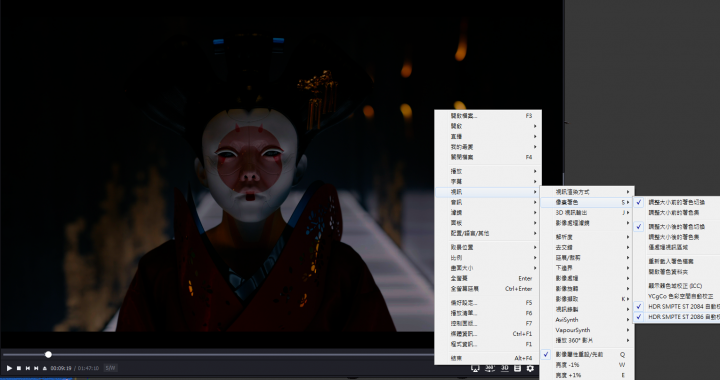
Task: Toggle checked pre-resize shader switch (調整大小前的著色切換)
Action: pyautogui.click(x=677, y=202)
